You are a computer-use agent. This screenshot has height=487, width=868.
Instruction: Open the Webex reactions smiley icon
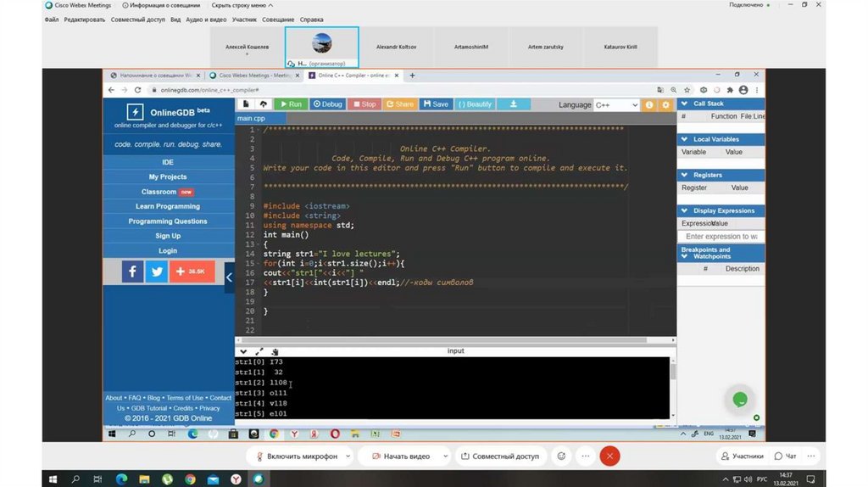[561, 456]
